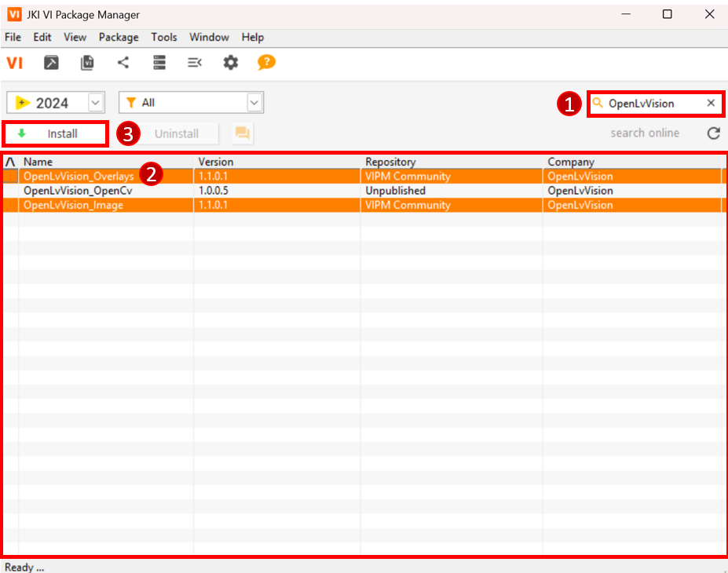Refresh the package list
This screenshot has height=573, width=728.
pos(713,133)
